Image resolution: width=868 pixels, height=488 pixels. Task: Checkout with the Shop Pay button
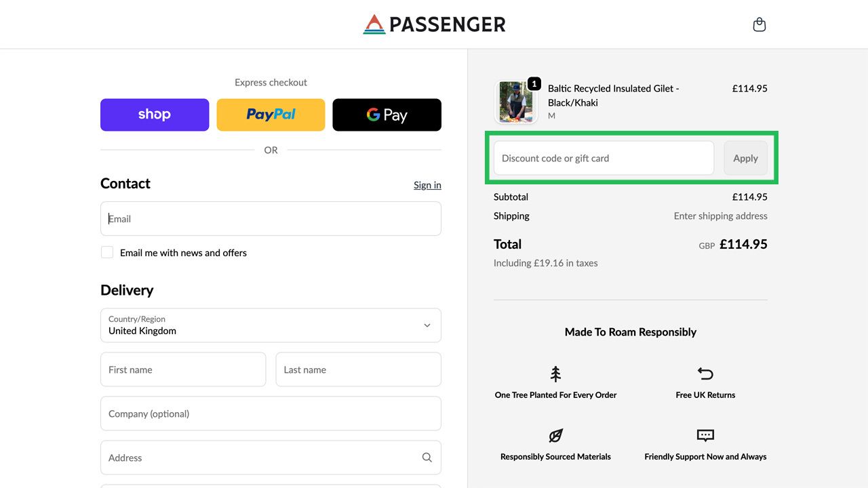click(x=154, y=115)
